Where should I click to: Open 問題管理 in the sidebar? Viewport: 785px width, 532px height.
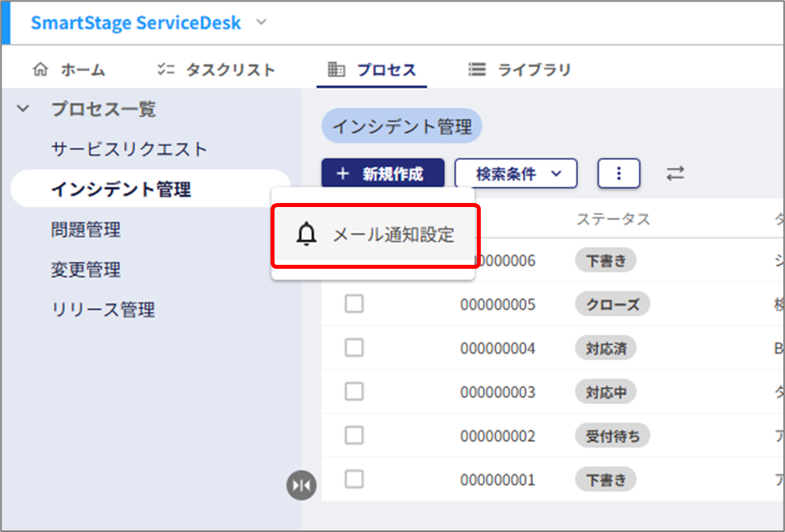click(x=86, y=230)
